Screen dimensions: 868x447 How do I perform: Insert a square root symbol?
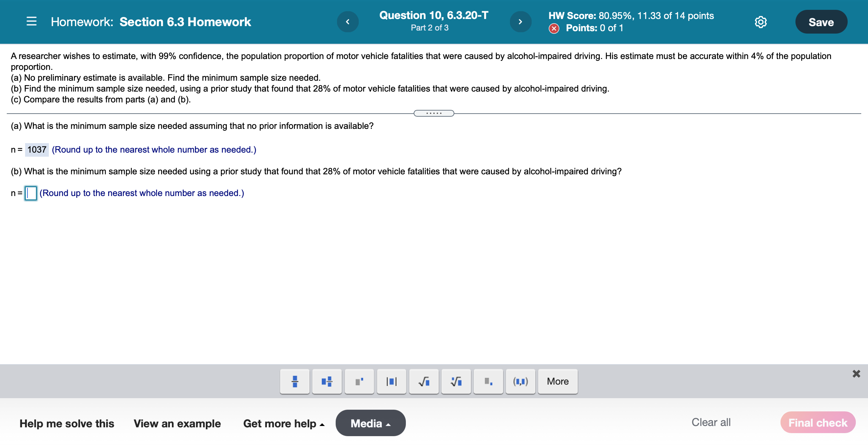423,381
